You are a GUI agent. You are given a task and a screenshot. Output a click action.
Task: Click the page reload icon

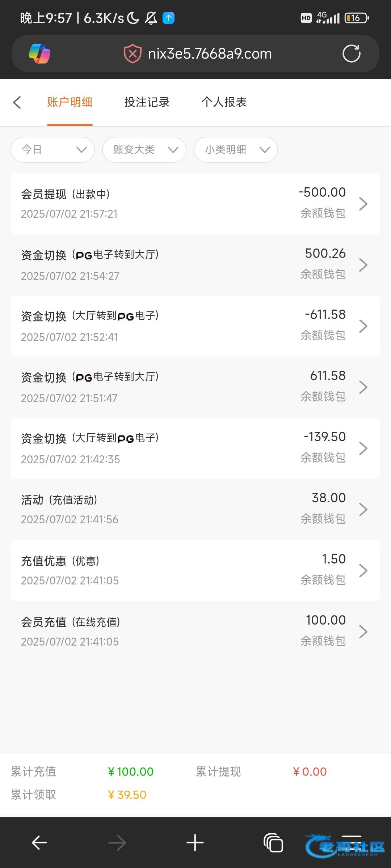[x=351, y=54]
